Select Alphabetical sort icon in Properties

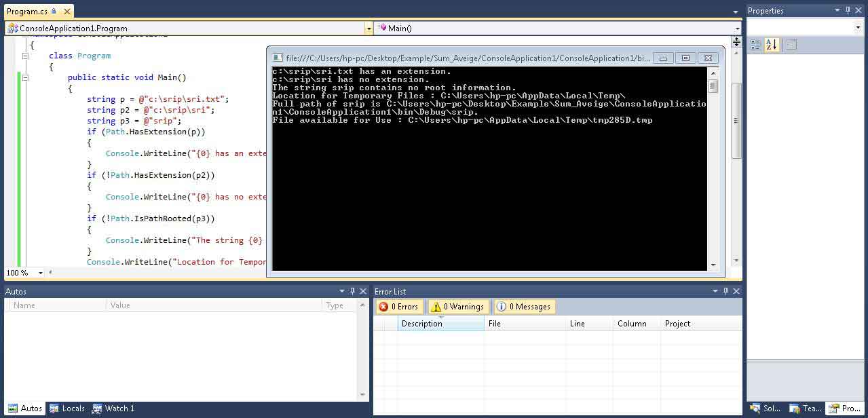pos(772,45)
